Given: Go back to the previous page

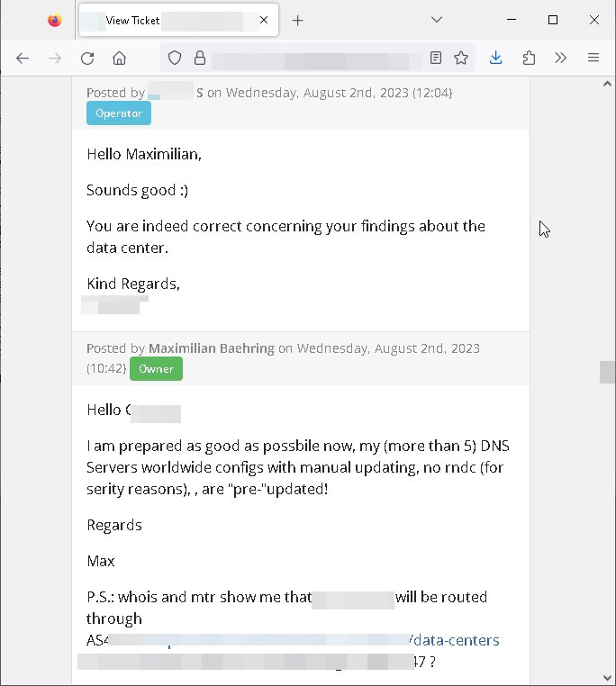Looking at the screenshot, I should tap(23, 58).
